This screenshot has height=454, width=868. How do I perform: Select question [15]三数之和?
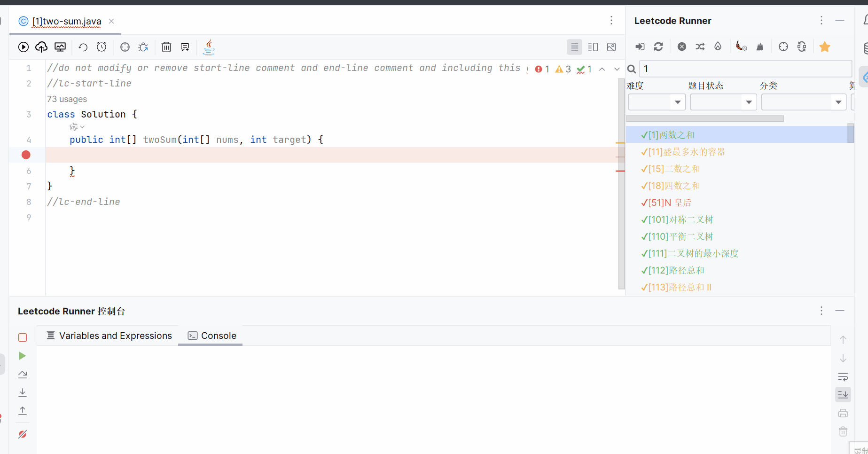[x=737, y=169]
